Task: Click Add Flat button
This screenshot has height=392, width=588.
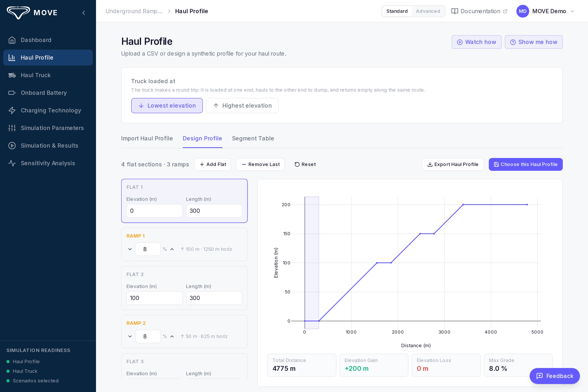Action: [x=212, y=164]
